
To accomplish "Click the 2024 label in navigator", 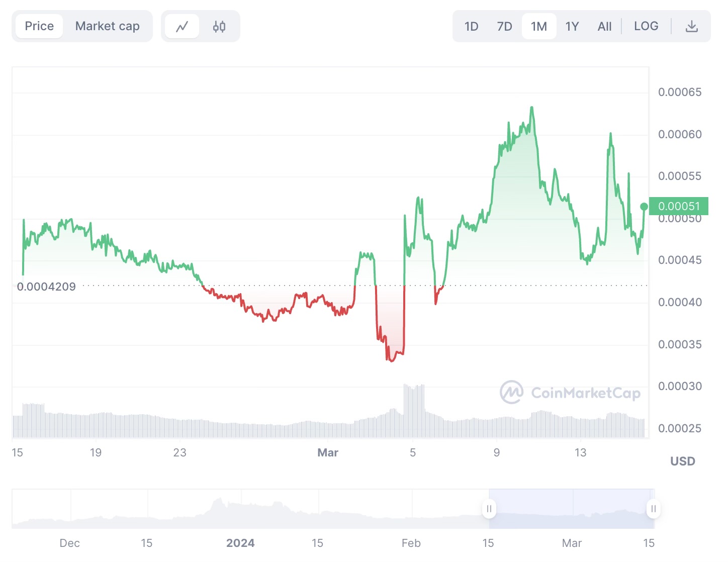I will [x=240, y=543].
